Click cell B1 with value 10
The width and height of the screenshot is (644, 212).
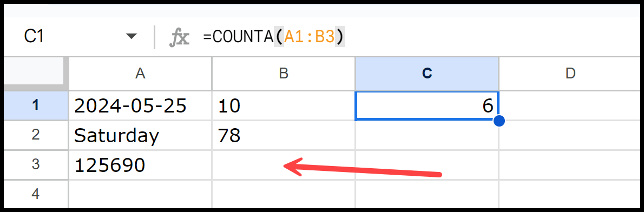[284, 105]
